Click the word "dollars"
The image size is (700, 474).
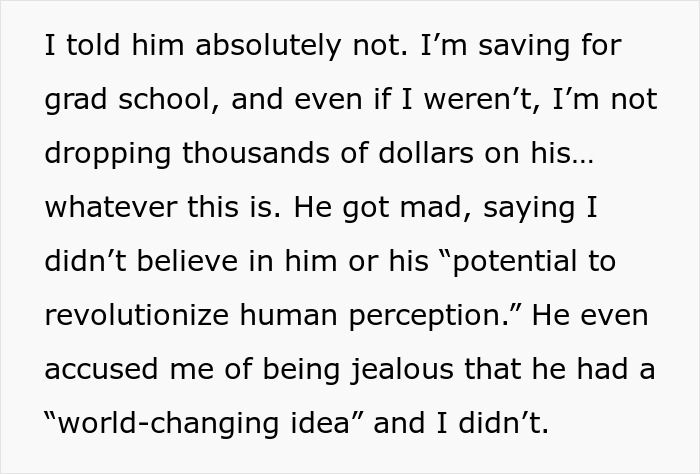point(425,154)
